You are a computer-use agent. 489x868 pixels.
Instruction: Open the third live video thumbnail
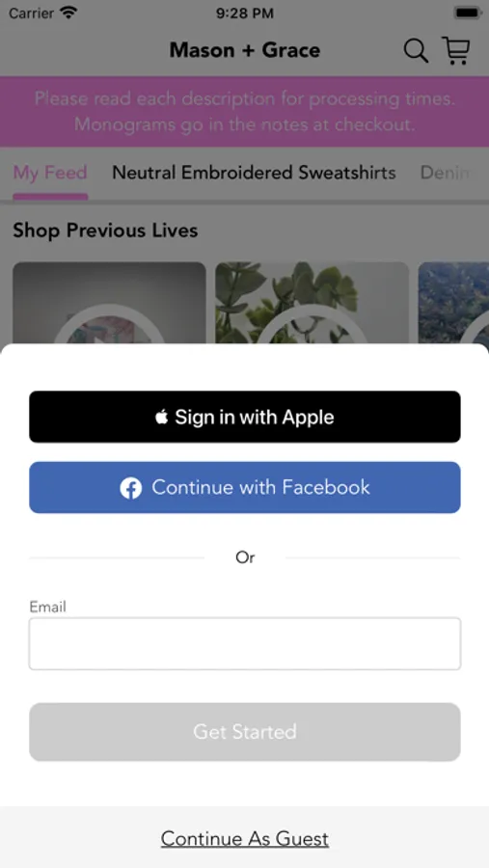[453, 302]
